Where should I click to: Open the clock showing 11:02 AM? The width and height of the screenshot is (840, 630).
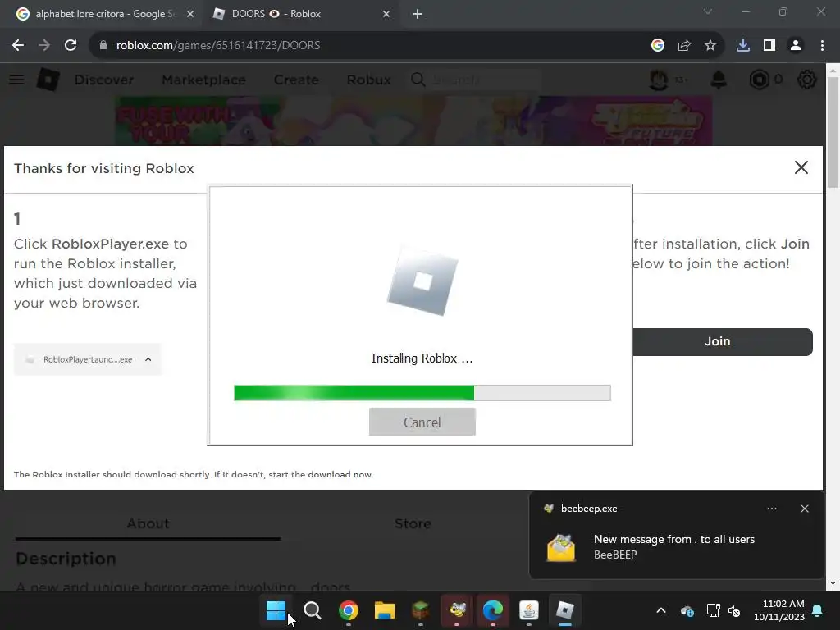pyautogui.click(x=779, y=610)
